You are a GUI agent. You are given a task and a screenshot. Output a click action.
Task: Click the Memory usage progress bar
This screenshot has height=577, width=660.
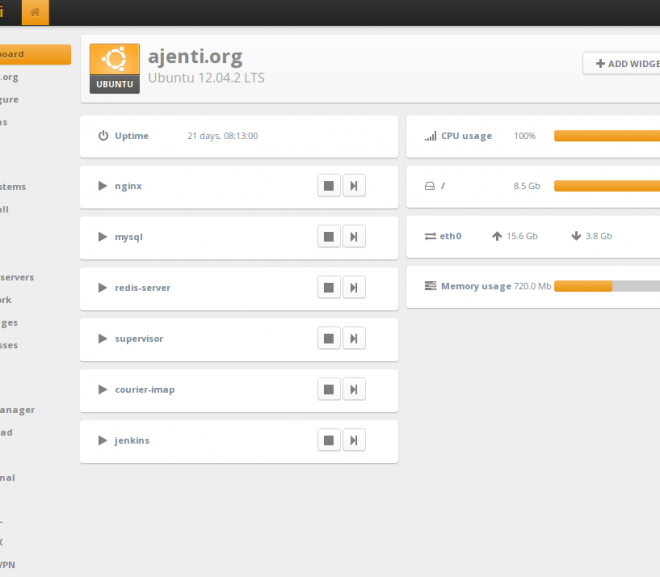coord(607,286)
